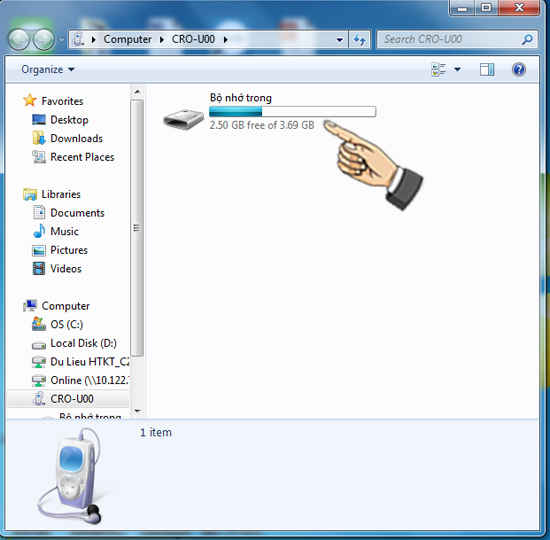Select Computer in the address breadcrumb
Screen dimensions: 550x540
(x=127, y=39)
